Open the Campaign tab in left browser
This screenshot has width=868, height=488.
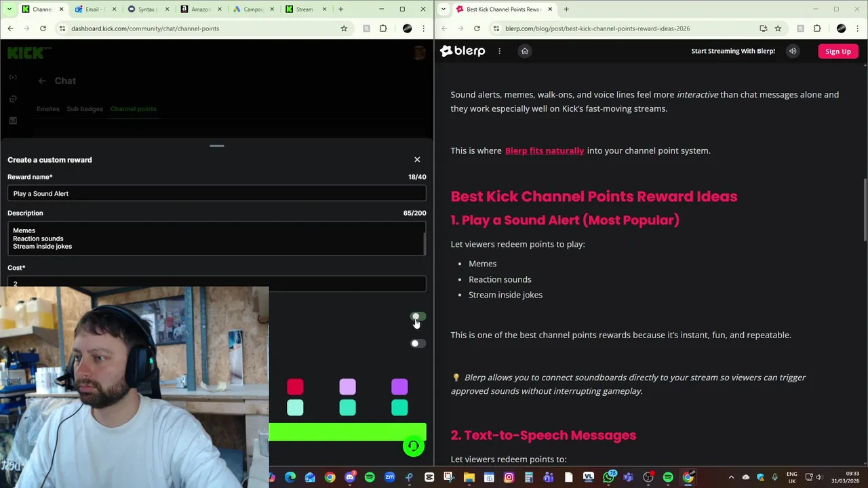point(253,9)
